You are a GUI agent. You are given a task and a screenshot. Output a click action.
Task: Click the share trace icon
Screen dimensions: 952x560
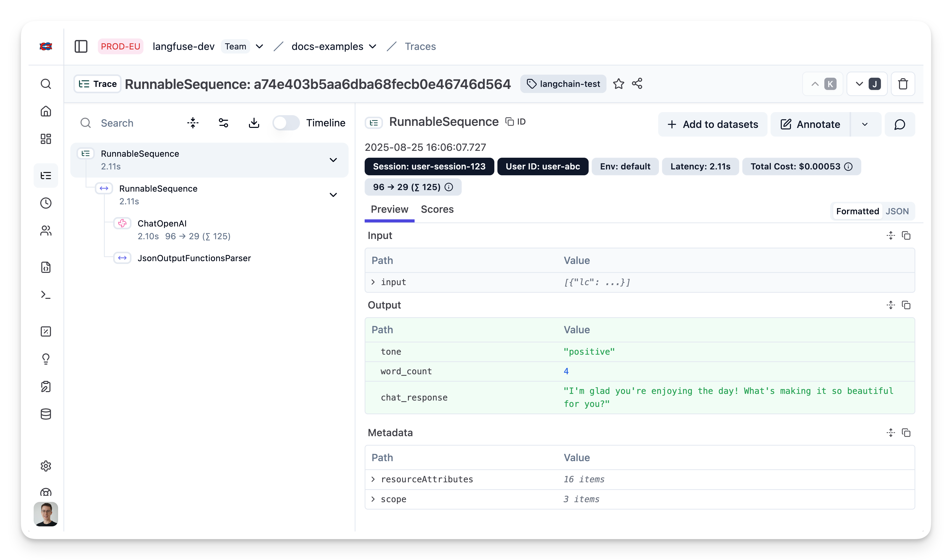(637, 84)
